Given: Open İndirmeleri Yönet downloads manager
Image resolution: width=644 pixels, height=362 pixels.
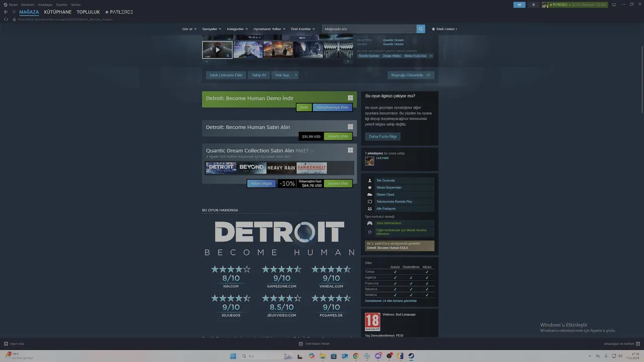Looking at the screenshot, I should point(314,344).
